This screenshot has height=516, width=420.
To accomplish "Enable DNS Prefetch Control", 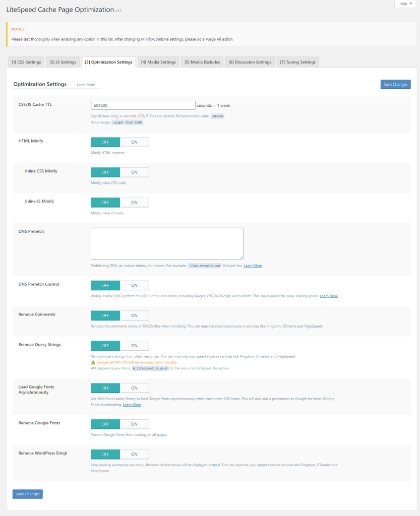I will pos(134,285).
